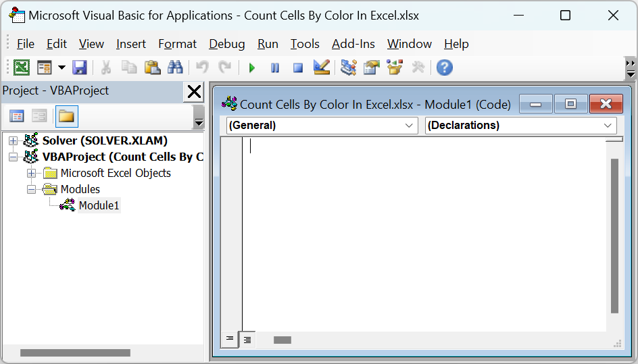
Task: Toggle Design Mode with the ruler icon
Action: (x=322, y=68)
